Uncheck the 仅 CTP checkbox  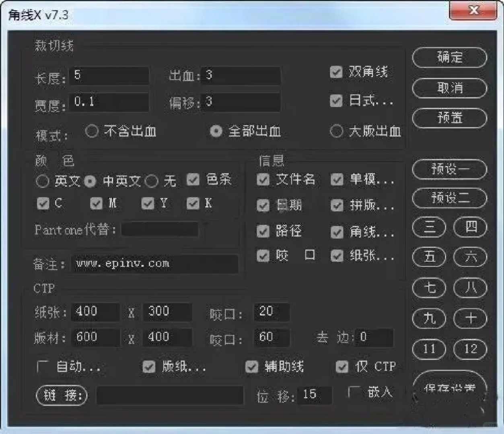coord(342,366)
